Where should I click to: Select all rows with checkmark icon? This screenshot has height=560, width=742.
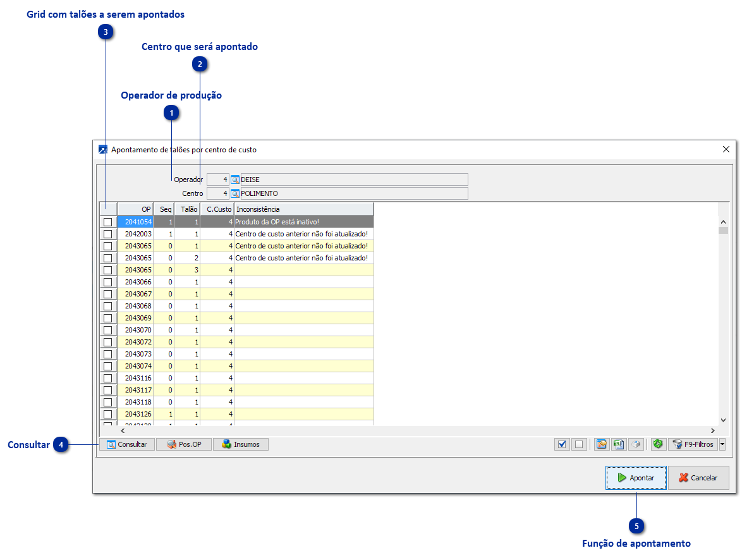pyautogui.click(x=562, y=444)
